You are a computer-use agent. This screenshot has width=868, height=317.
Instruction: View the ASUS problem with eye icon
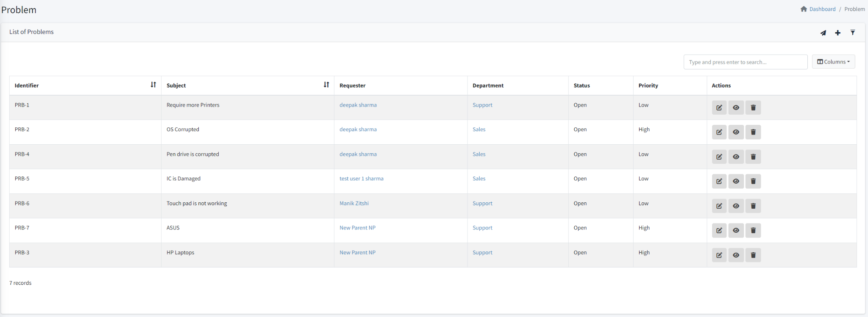736,230
